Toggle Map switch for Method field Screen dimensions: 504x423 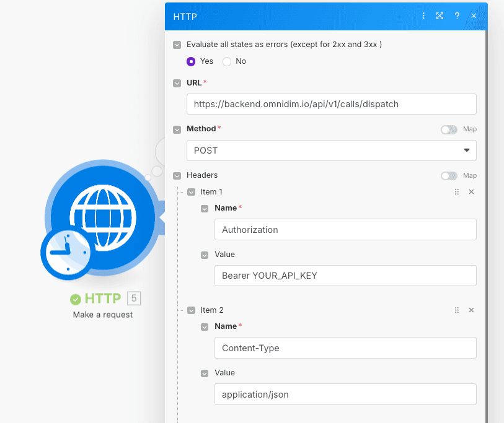tap(449, 129)
